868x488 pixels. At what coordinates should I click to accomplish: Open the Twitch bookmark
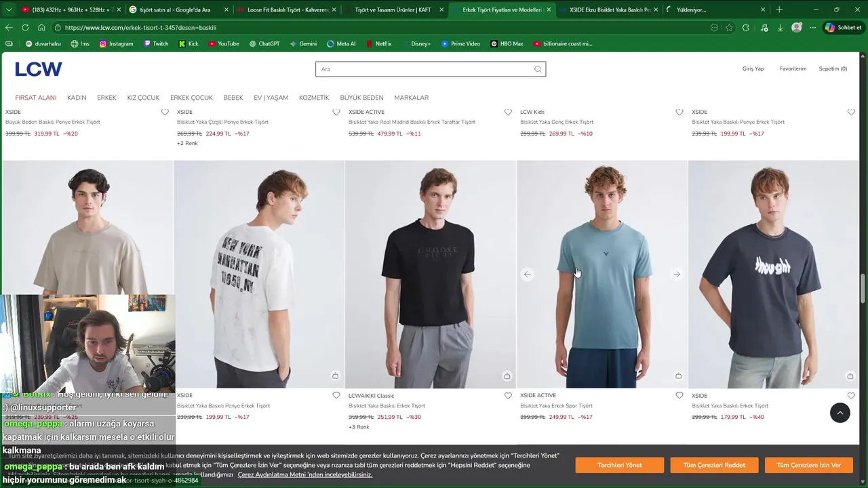156,43
